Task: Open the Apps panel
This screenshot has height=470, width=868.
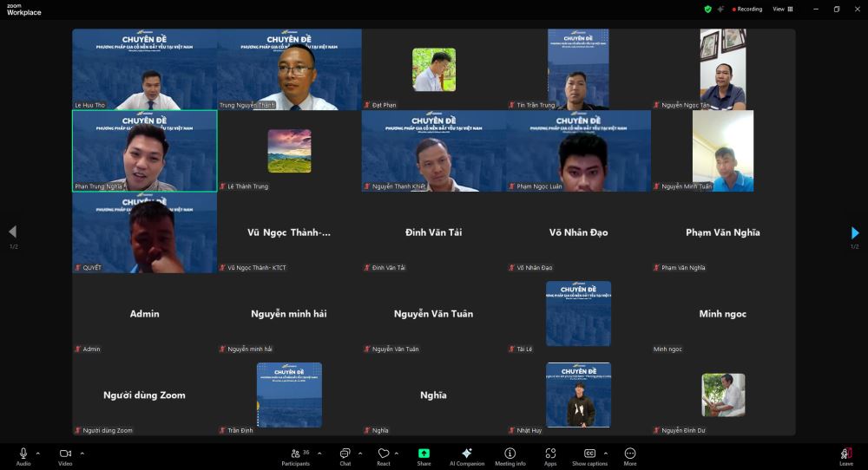Action: [x=550, y=454]
